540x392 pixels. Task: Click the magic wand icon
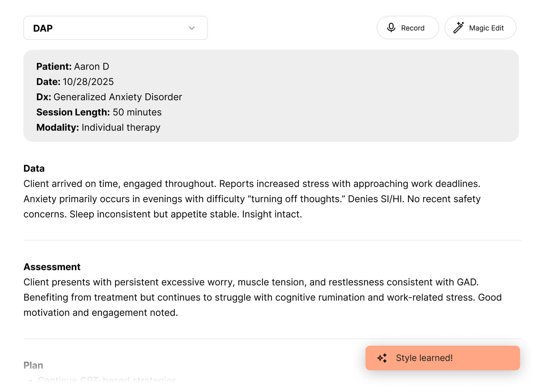tap(458, 28)
